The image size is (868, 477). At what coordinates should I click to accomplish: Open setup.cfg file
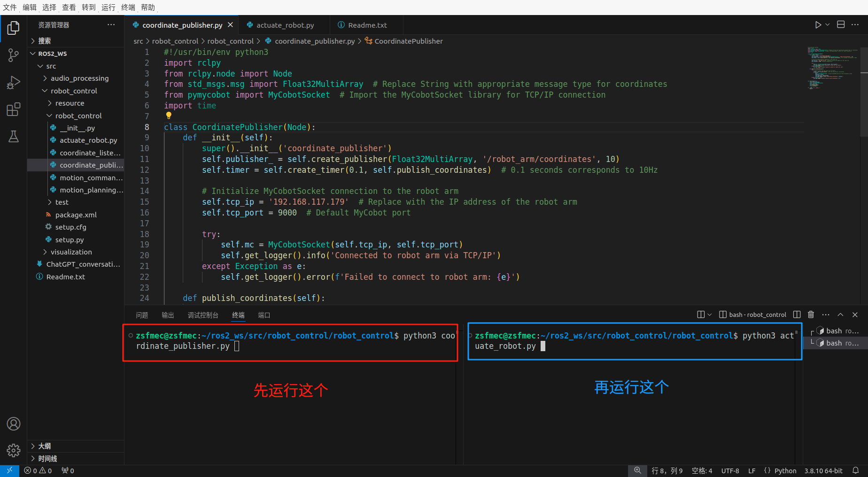coord(76,227)
